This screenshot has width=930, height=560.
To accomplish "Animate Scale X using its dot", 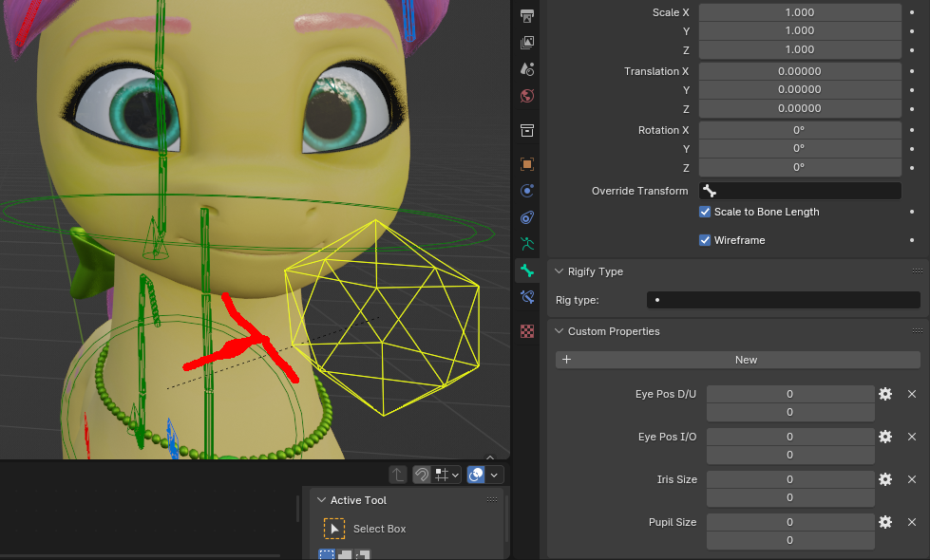I will pyautogui.click(x=912, y=12).
